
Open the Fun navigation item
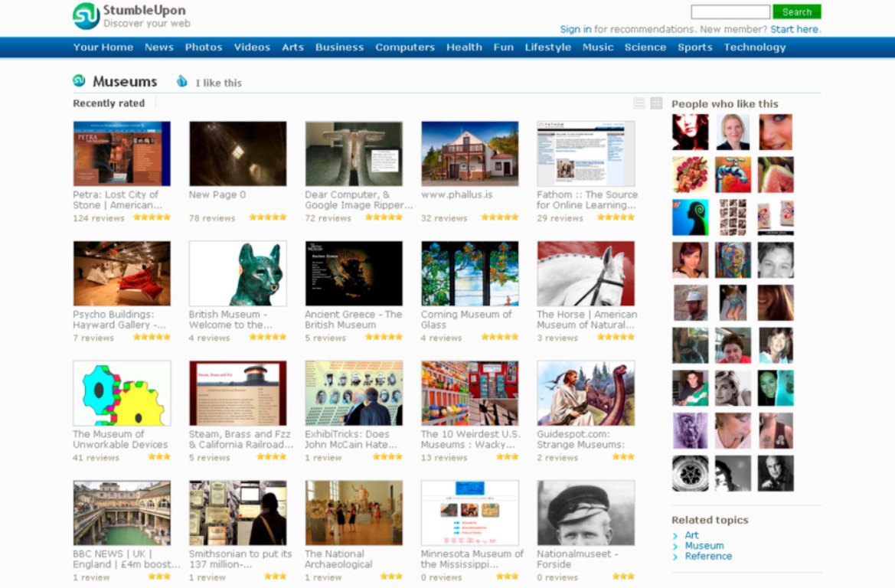click(x=504, y=47)
